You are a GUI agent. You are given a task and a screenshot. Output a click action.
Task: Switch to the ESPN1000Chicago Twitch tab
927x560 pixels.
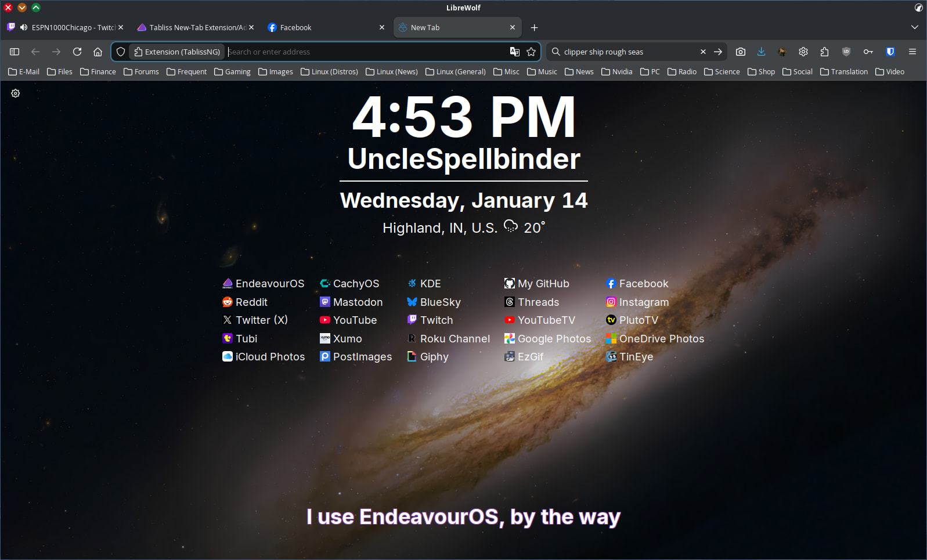tap(65, 27)
